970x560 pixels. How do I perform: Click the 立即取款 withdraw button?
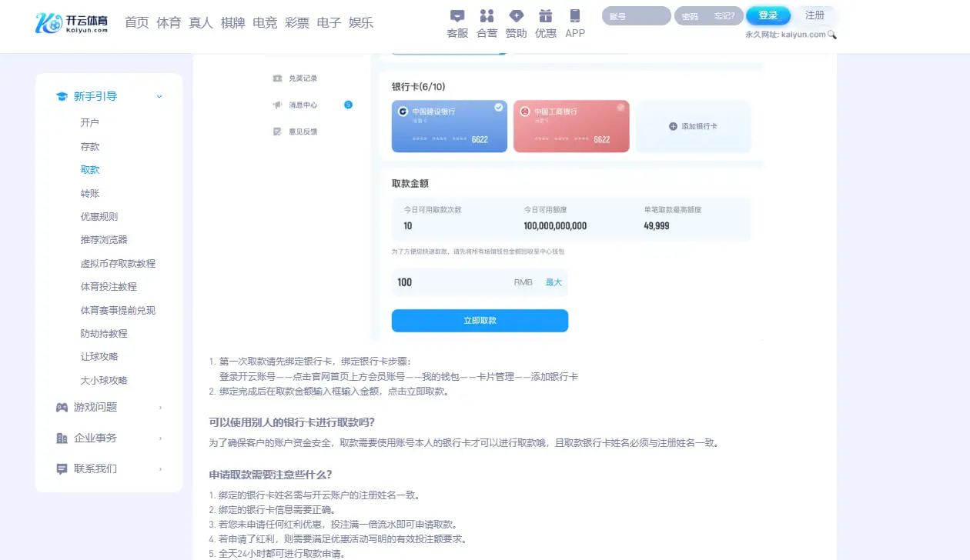(480, 321)
